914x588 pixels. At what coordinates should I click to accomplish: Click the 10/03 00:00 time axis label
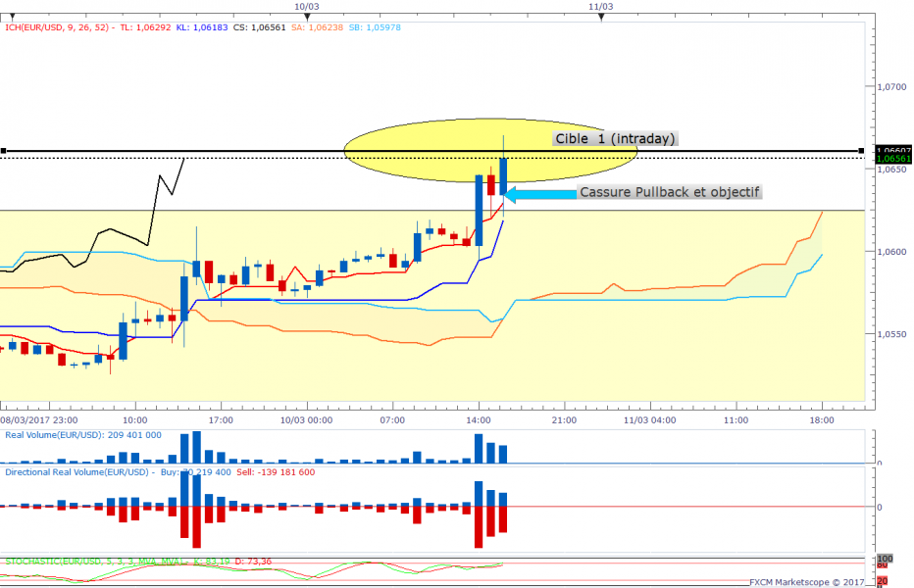pyautogui.click(x=307, y=420)
